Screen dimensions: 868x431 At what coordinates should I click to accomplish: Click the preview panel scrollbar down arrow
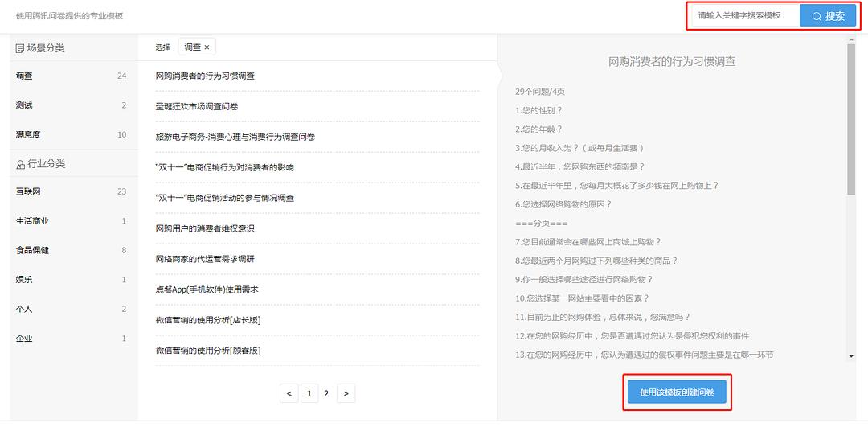(851, 355)
